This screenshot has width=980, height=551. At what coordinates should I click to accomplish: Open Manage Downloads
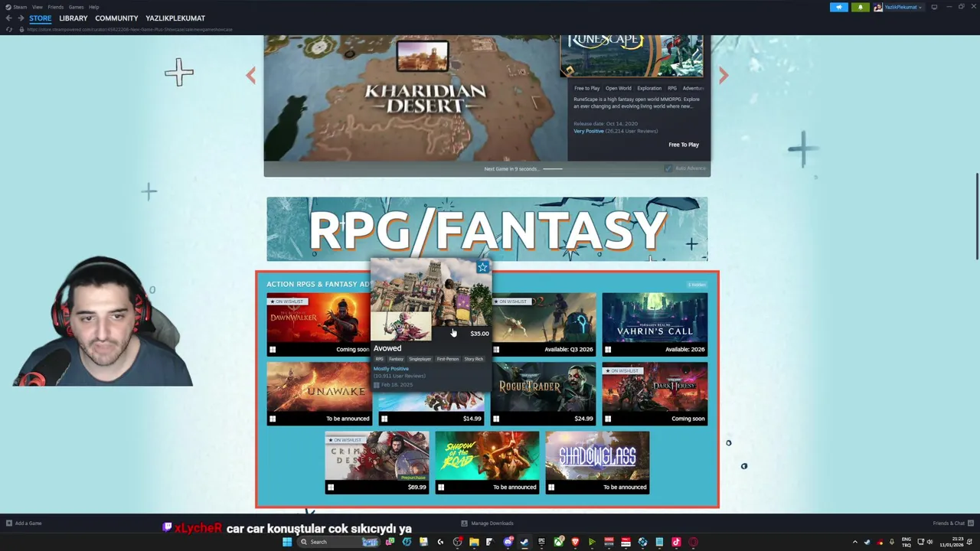point(488,523)
